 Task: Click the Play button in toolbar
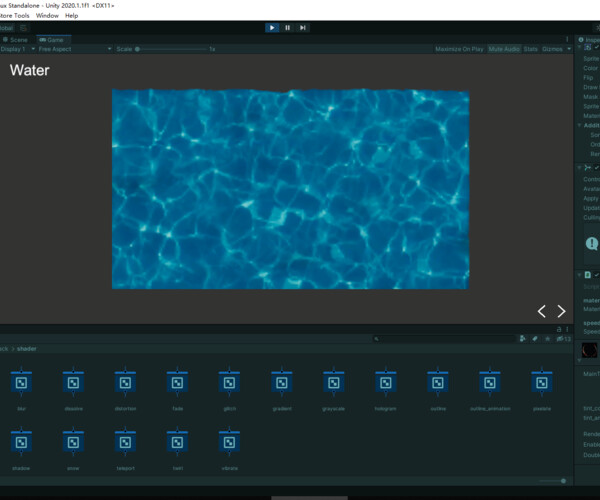[x=272, y=28]
